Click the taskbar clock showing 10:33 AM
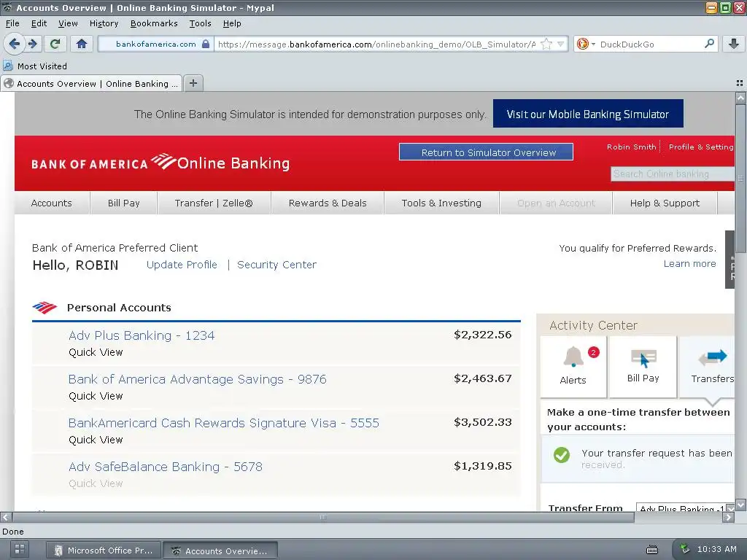The height and width of the screenshot is (560, 747). pos(716,549)
